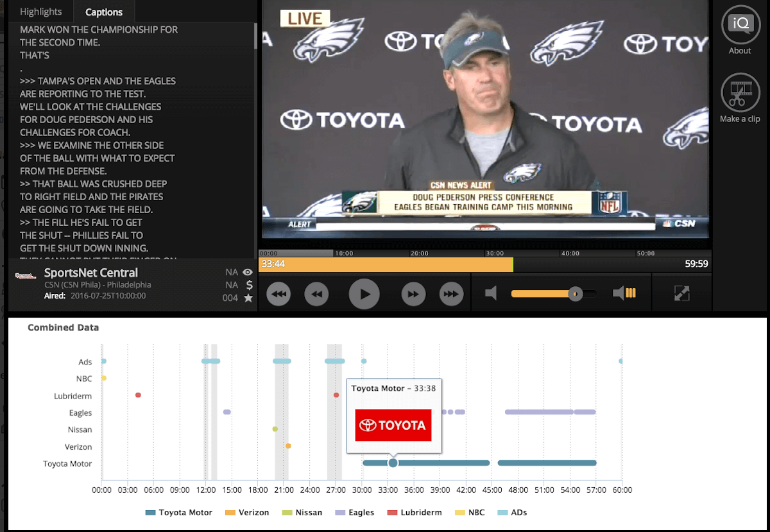Click caption ">>> WE EXAMINE THE OTHER SIDE"
770x532 pixels.
[92, 145]
